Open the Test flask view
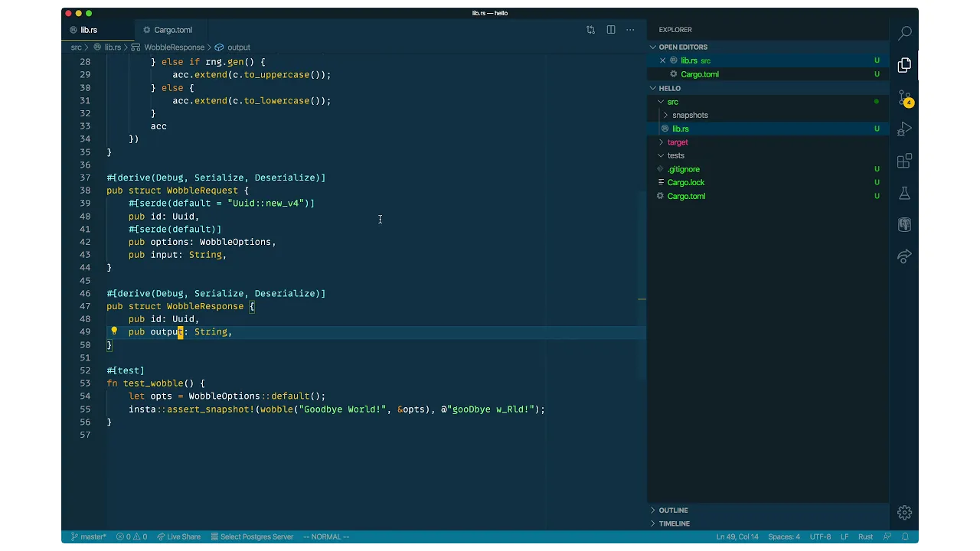Viewport: 980px width, 551px height. [904, 194]
